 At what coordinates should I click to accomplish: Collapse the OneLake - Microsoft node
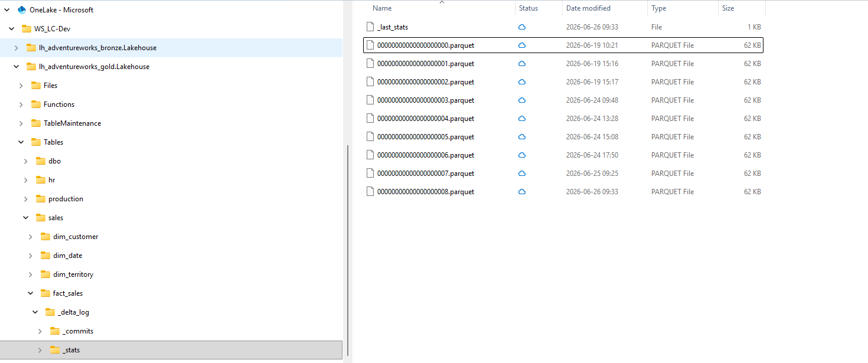point(7,10)
